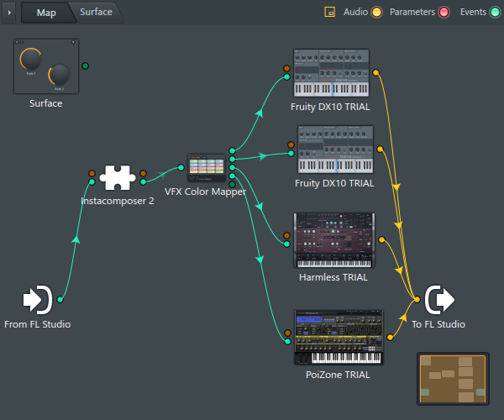The image size is (504, 420).
Task: Click Knob 2 on the Surface node
Action: point(59,75)
